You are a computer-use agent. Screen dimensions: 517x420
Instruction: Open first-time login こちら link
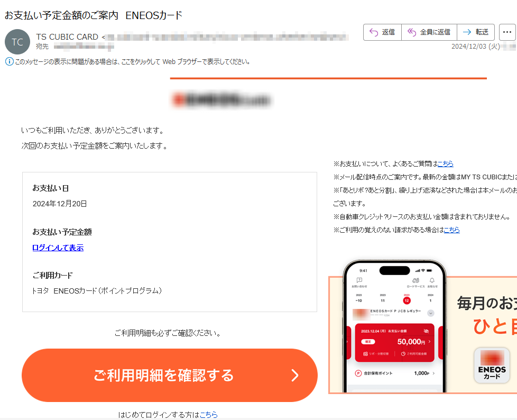[209, 414]
